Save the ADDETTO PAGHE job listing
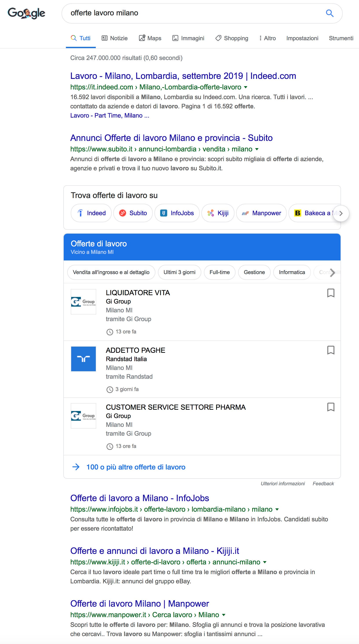Screen dimensions: 359x644 point(331,350)
